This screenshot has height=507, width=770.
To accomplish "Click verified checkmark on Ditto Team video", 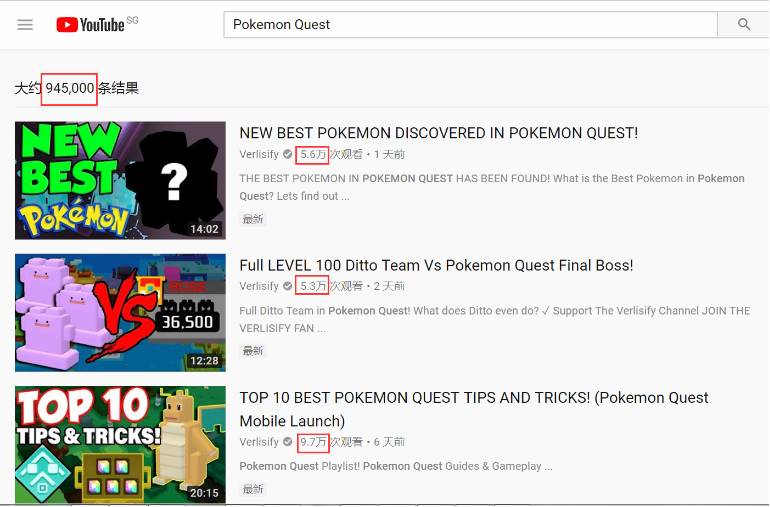I will click(288, 287).
